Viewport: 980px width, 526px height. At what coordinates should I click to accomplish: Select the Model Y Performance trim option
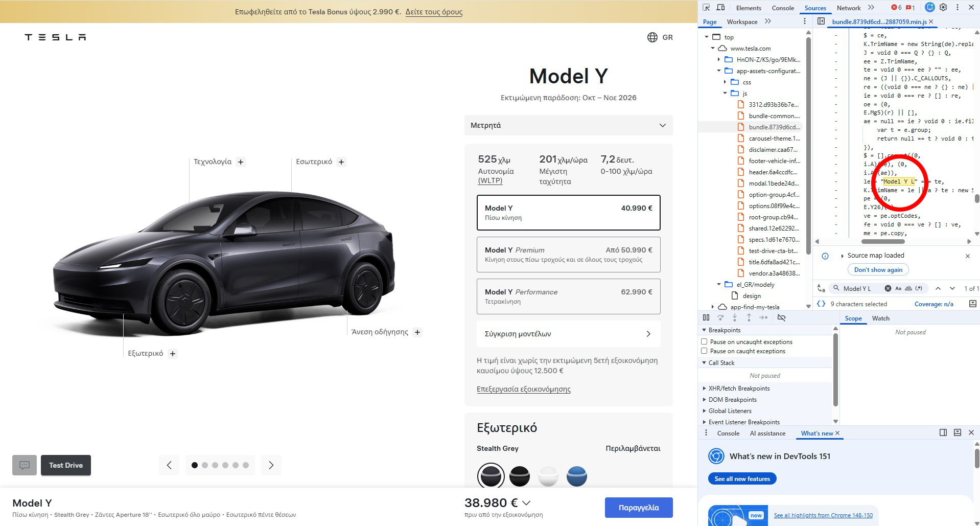[568, 296]
